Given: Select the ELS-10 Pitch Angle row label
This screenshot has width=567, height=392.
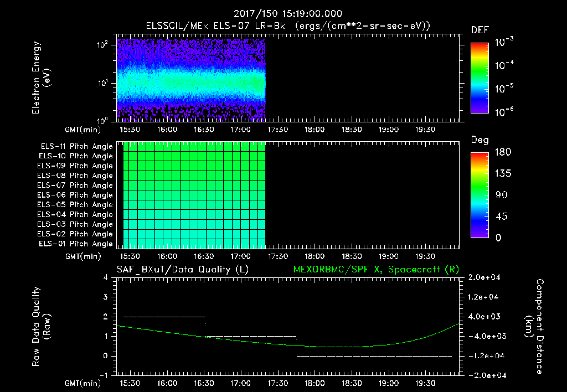Looking at the screenshot, I should tap(76, 156).
